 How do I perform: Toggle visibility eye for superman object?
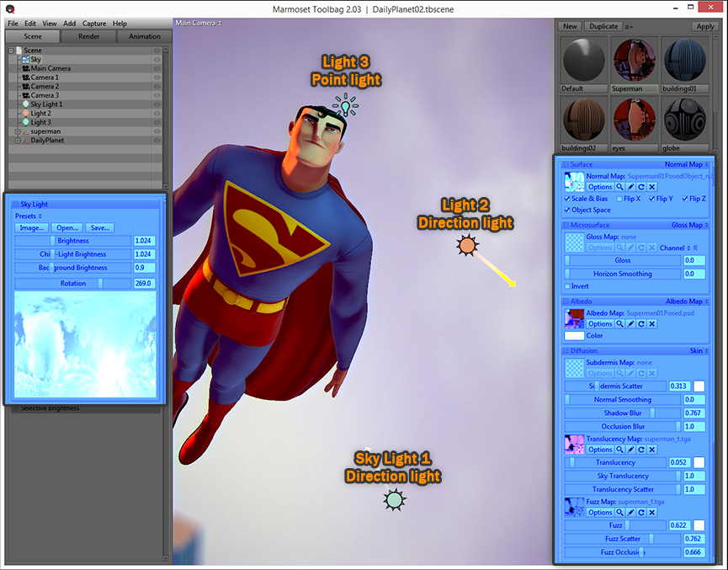tap(157, 131)
